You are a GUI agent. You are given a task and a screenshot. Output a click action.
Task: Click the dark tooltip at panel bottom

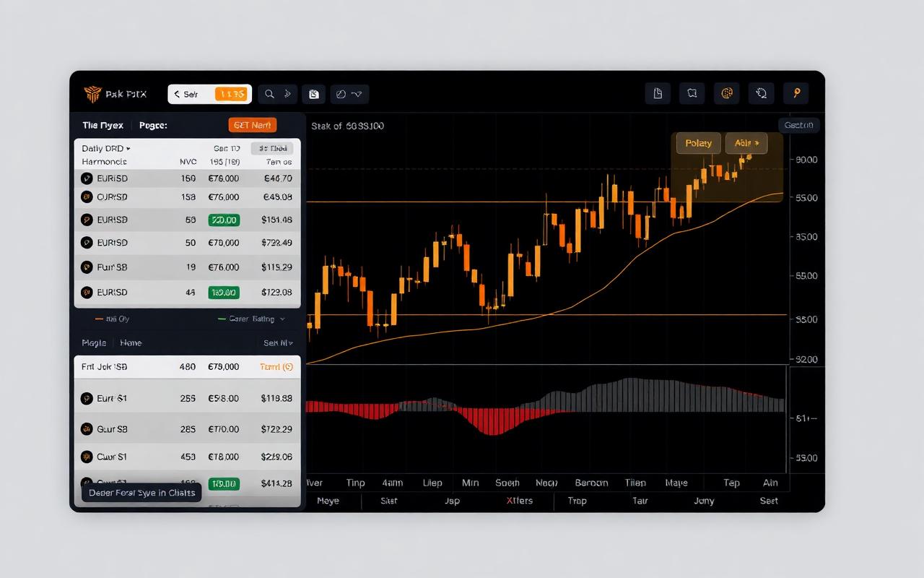tap(142, 493)
